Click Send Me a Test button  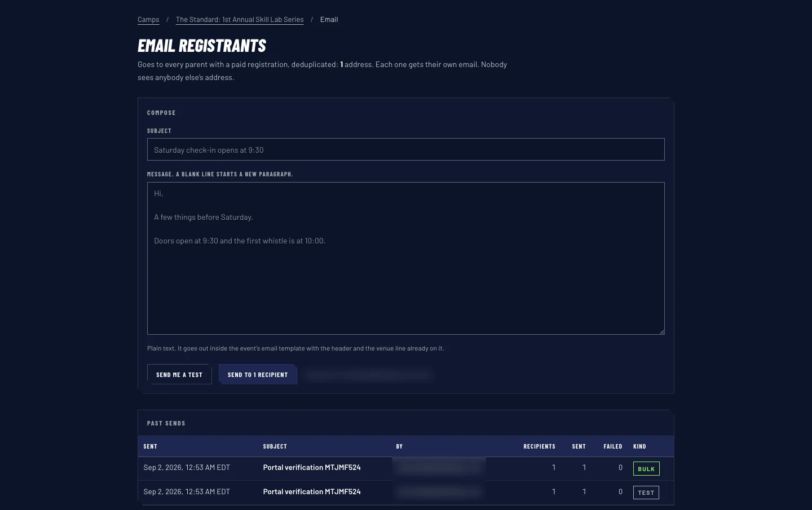pos(179,375)
